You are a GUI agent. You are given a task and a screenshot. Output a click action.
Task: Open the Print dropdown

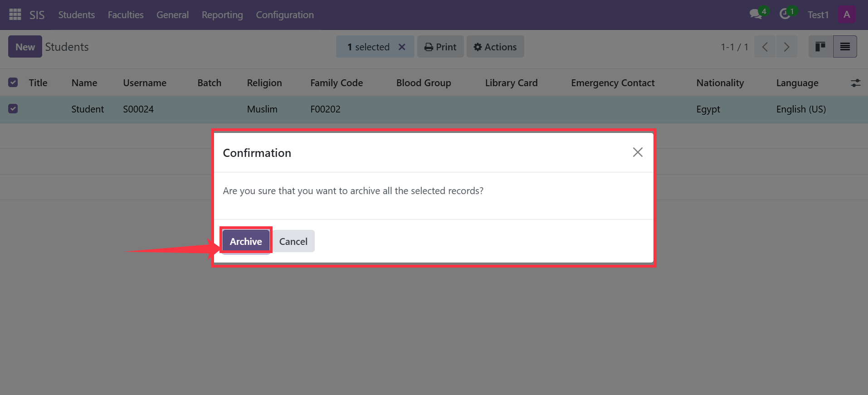pos(440,47)
